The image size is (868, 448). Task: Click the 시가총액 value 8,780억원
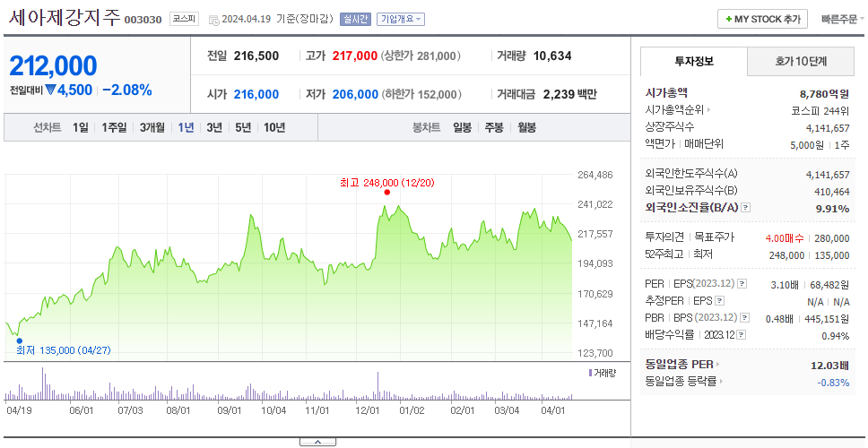pos(824,94)
